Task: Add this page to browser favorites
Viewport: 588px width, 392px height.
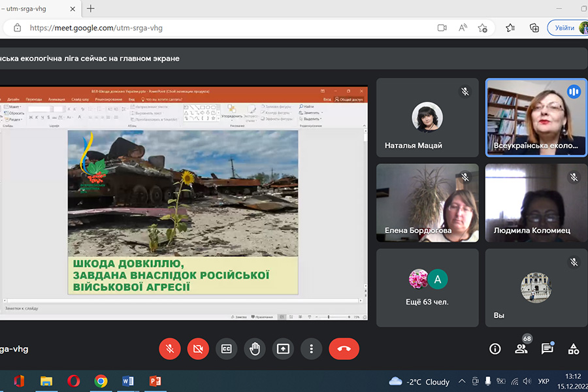Action: pyautogui.click(x=483, y=28)
